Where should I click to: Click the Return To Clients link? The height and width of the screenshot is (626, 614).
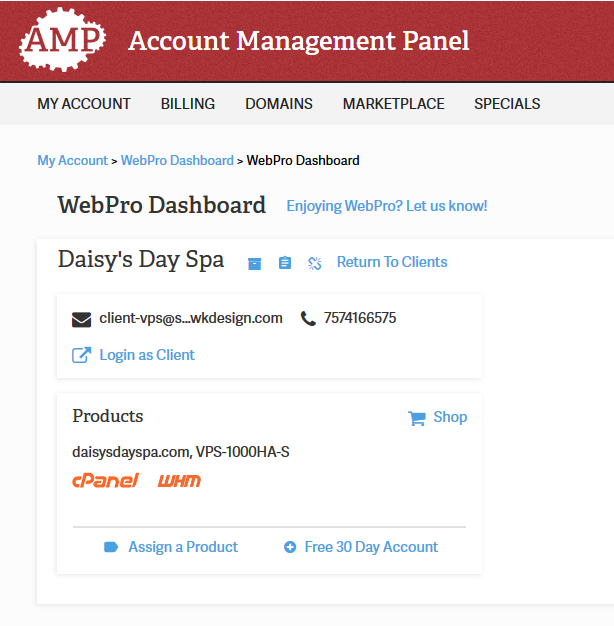click(392, 262)
